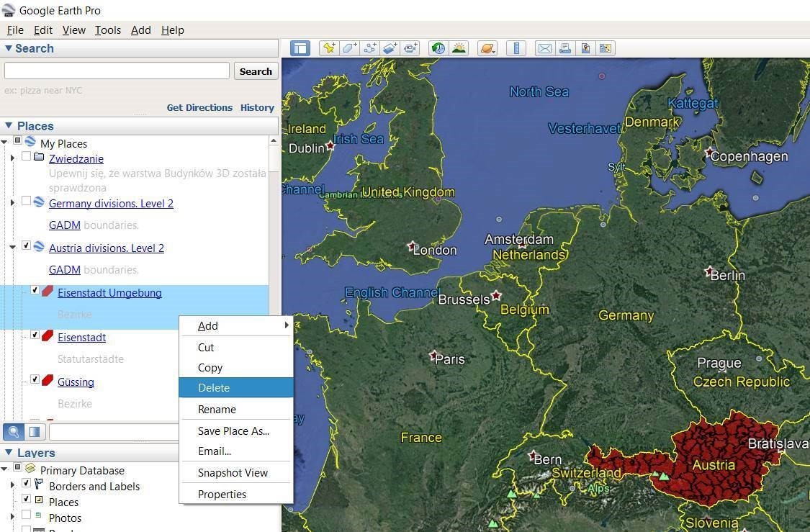
Task: Collapse the Places panel header
Action: pos(8,125)
